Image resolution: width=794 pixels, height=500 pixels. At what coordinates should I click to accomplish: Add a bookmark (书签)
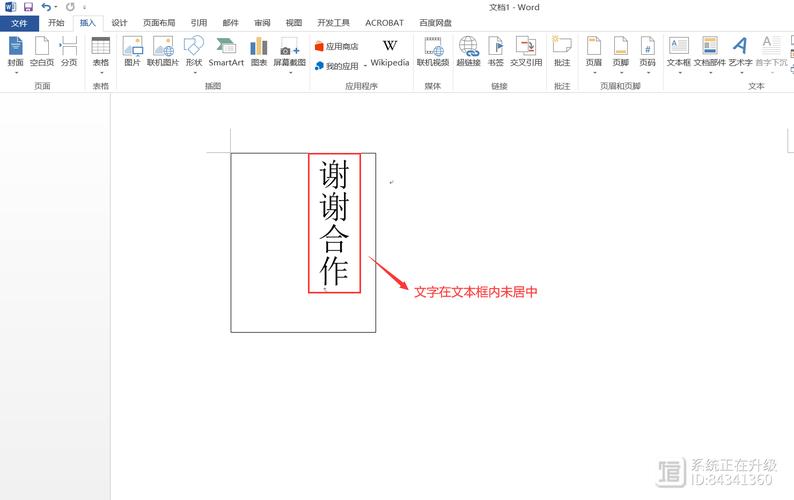pos(496,52)
